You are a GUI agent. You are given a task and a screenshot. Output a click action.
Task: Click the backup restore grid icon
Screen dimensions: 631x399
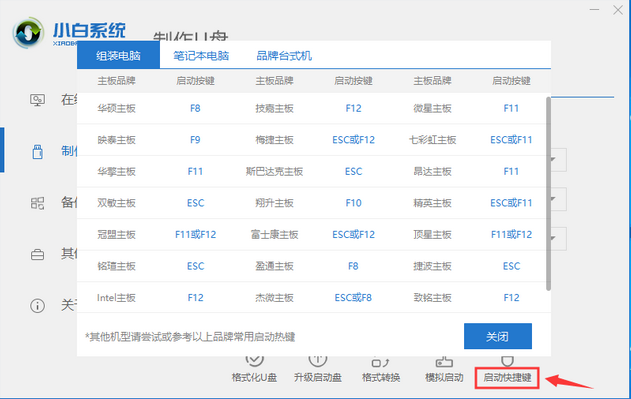[37, 203]
